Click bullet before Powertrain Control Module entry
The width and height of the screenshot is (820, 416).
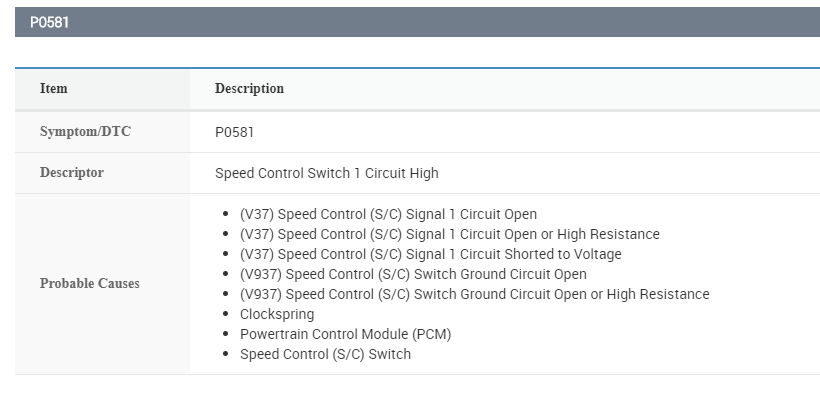coord(228,334)
